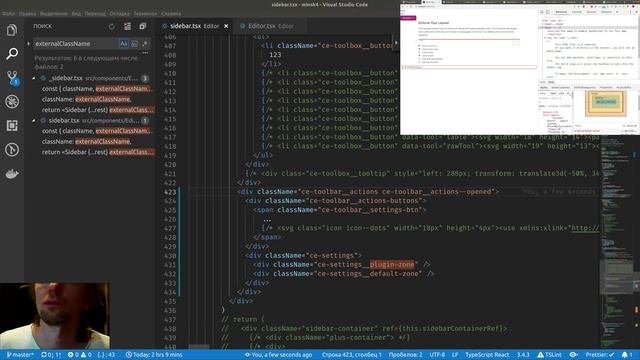Open the Docker whale icon view
The height and width of the screenshot is (360, 640).
point(12,174)
